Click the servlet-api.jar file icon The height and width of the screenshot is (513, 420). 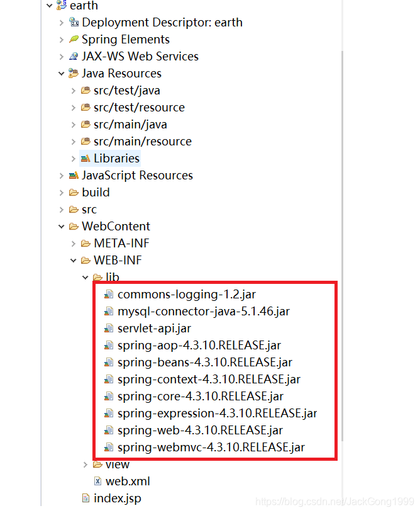[109, 329]
